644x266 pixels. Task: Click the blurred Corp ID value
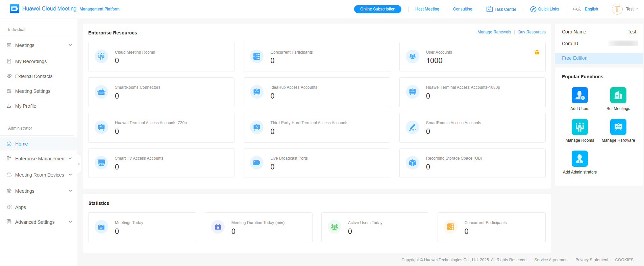[623, 43]
